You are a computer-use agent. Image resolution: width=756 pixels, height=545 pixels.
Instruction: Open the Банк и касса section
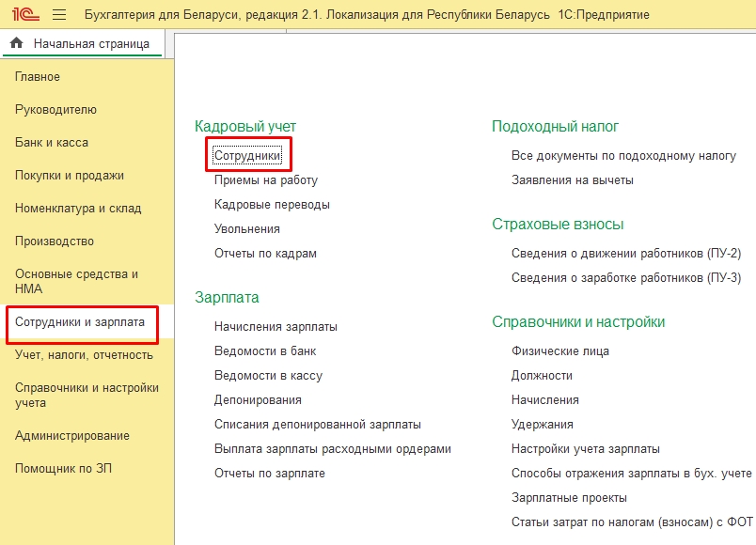click(x=52, y=143)
